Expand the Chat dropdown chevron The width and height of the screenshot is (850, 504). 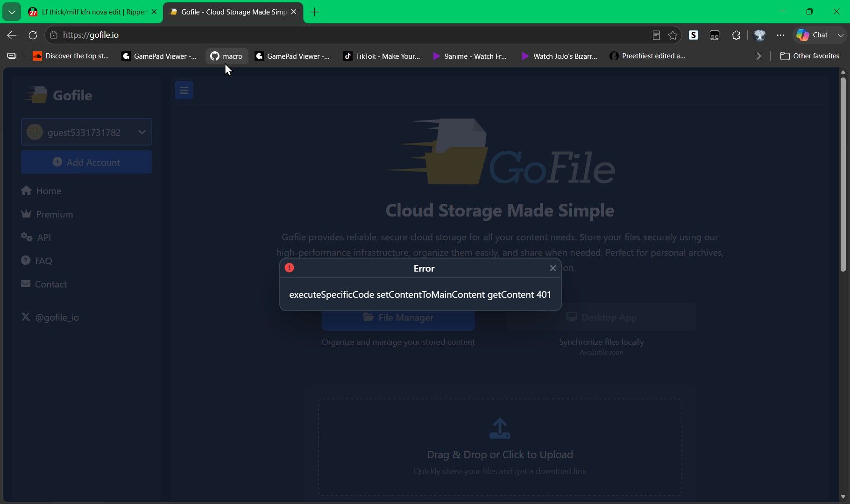click(841, 35)
